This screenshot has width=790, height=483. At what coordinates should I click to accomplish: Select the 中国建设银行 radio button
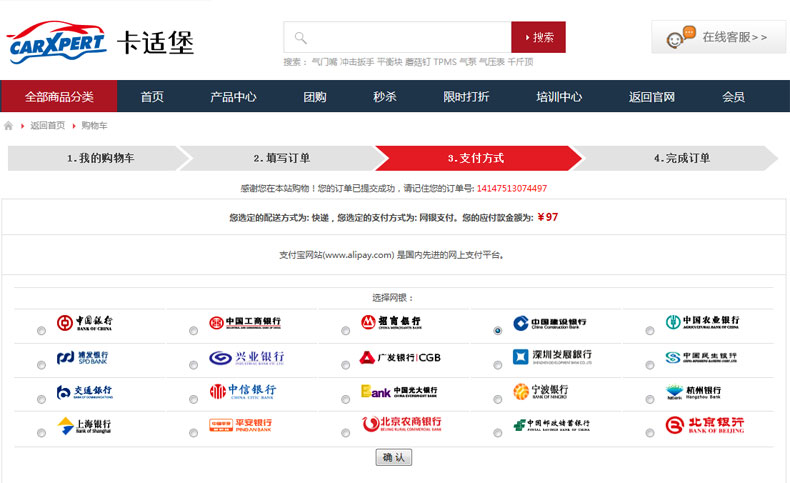(x=498, y=331)
